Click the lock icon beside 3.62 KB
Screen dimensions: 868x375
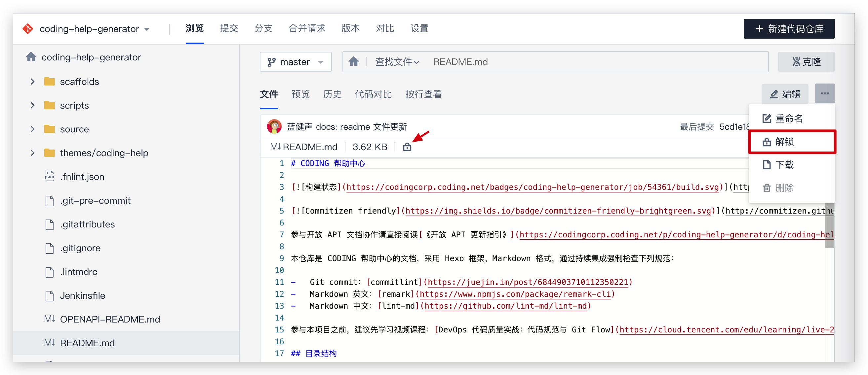407,147
